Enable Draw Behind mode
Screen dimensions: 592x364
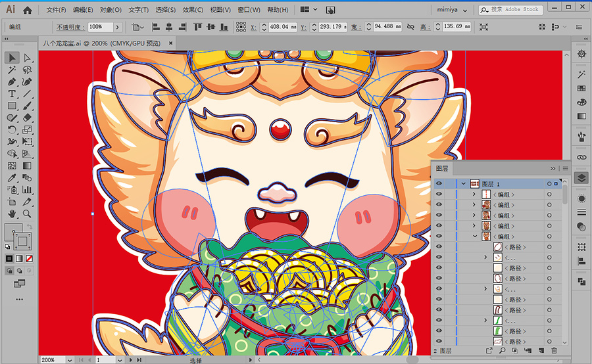(x=19, y=271)
